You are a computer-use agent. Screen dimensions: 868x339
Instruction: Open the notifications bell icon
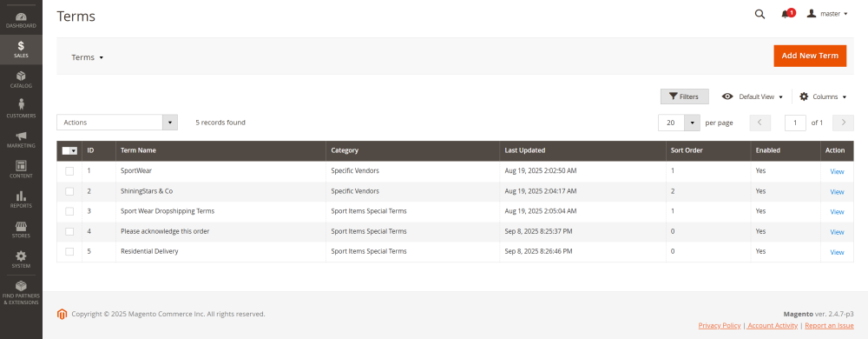(x=786, y=14)
